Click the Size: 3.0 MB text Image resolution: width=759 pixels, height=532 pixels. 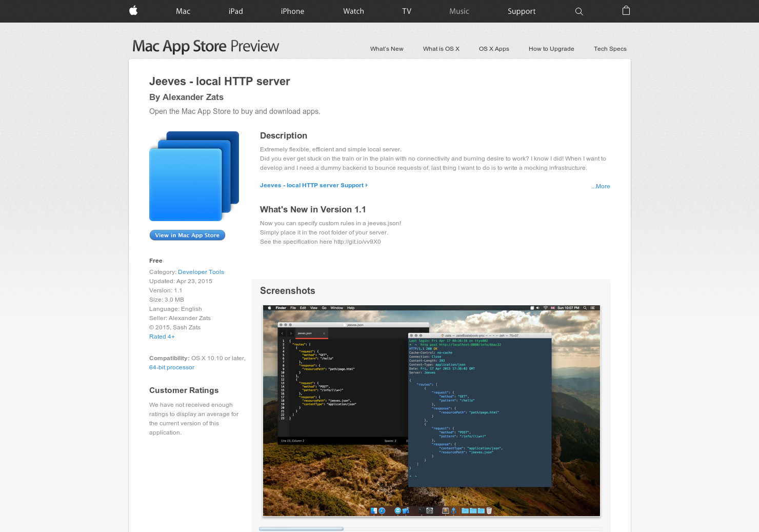pyautogui.click(x=167, y=300)
